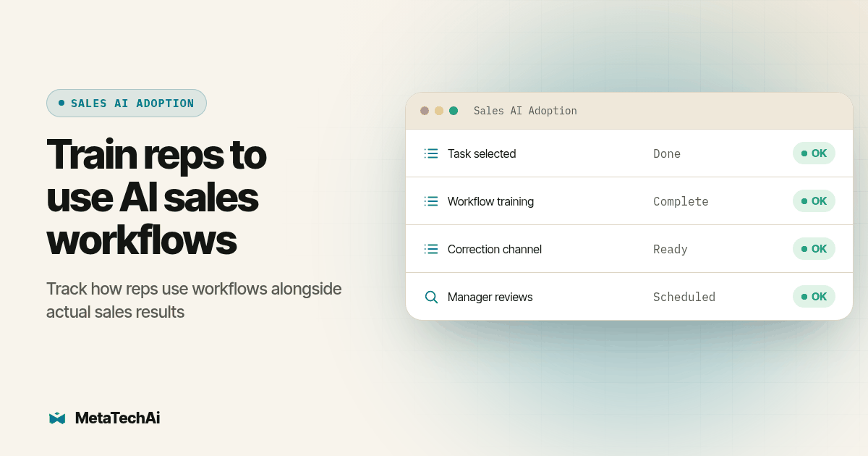Click the magnifier icon beside Manager reviews
This screenshot has height=456, width=868.
click(x=431, y=297)
